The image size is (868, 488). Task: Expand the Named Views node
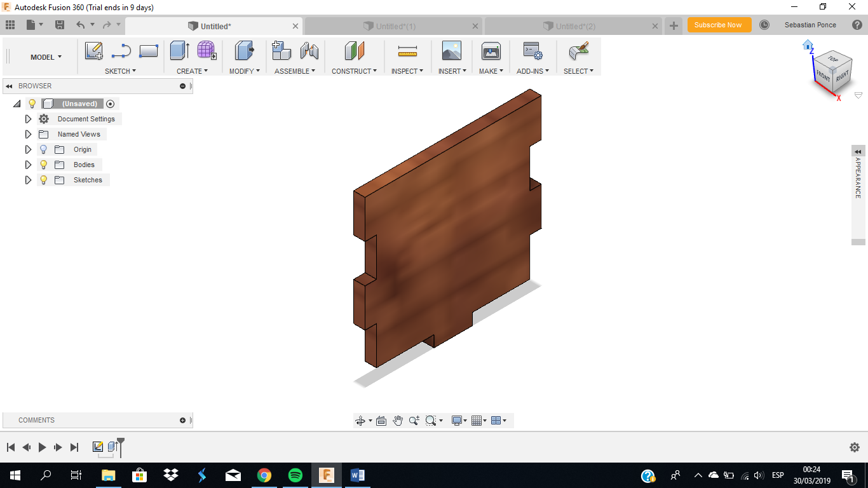(28, 134)
